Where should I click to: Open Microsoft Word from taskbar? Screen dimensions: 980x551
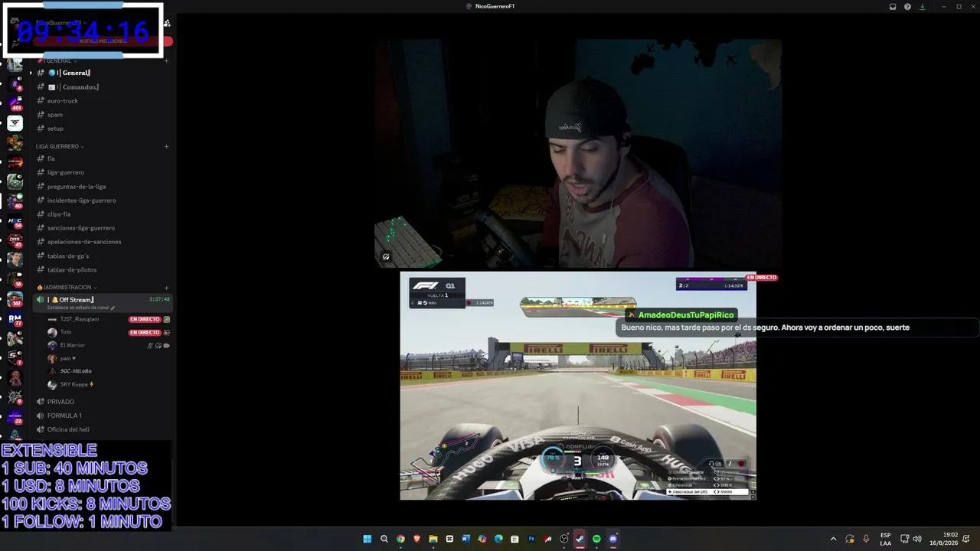465,539
